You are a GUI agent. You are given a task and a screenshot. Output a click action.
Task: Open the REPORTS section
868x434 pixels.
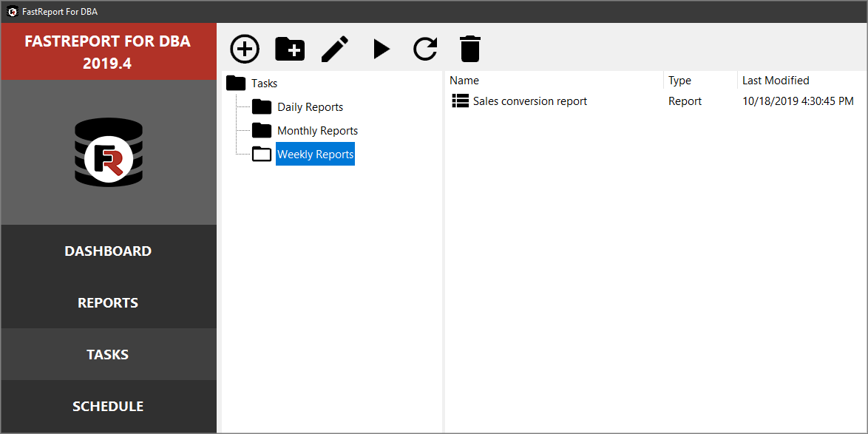tap(108, 302)
